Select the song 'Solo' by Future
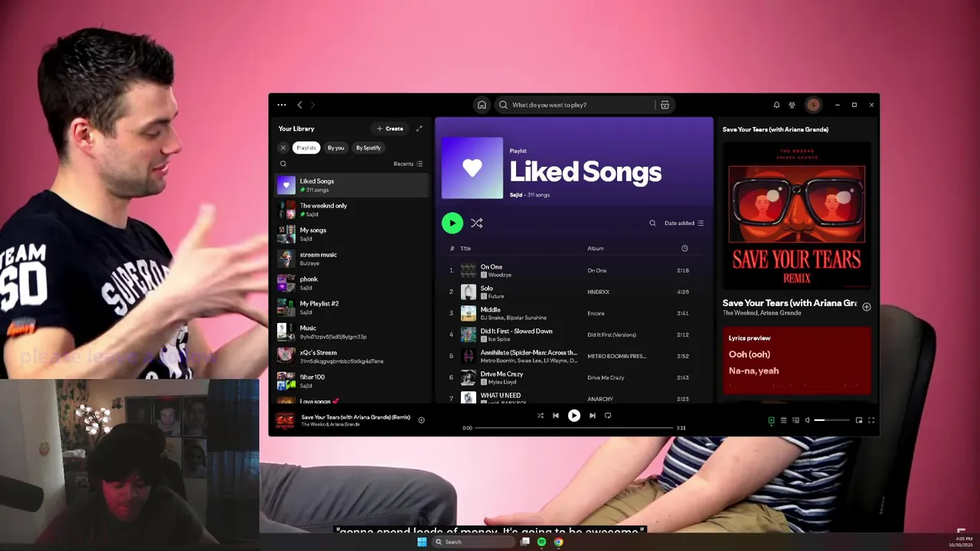The width and height of the screenshot is (980, 551). pos(573,292)
